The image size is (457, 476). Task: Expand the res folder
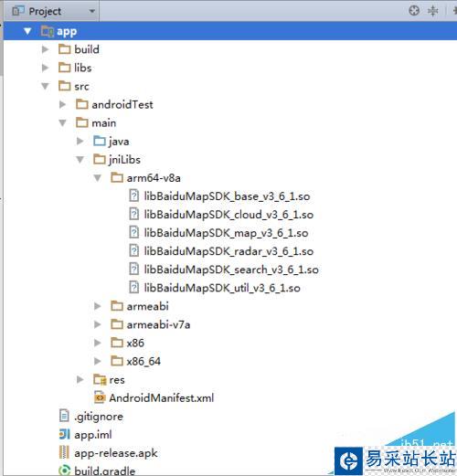[x=80, y=379]
